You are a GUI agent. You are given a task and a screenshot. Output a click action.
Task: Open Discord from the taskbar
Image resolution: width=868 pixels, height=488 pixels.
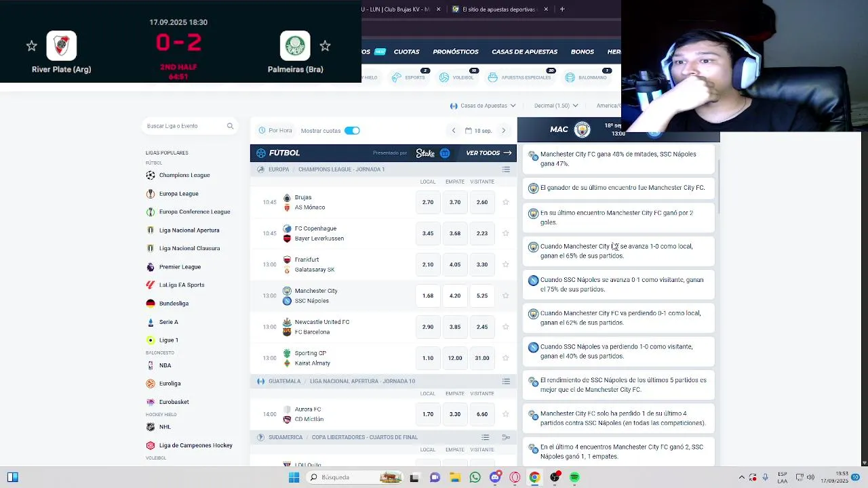click(x=495, y=477)
